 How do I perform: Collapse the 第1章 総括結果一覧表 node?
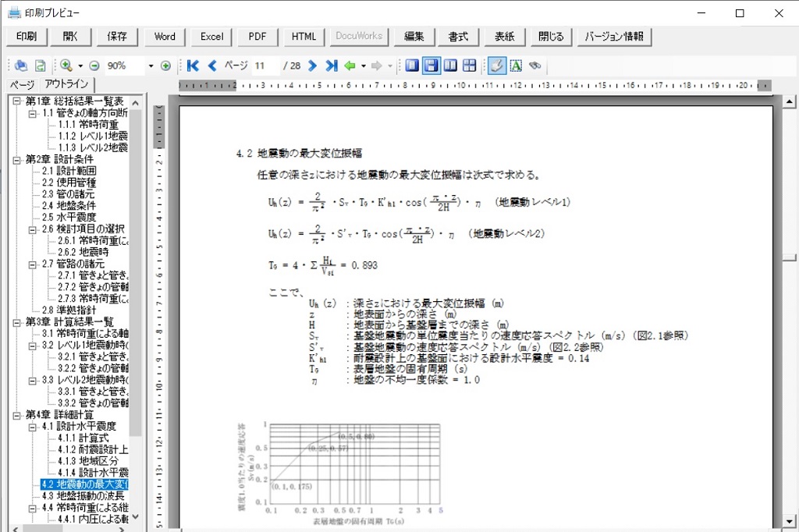click(17, 101)
